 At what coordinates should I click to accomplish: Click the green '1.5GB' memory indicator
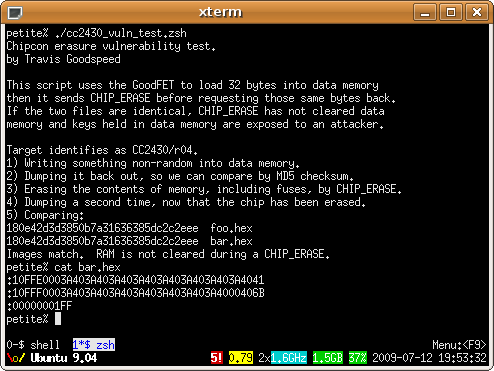point(328,358)
